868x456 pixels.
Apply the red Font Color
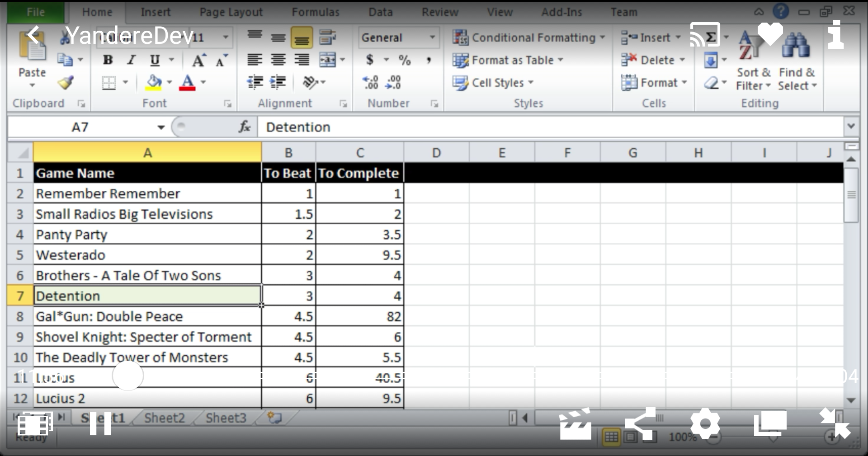click(188, 82)
